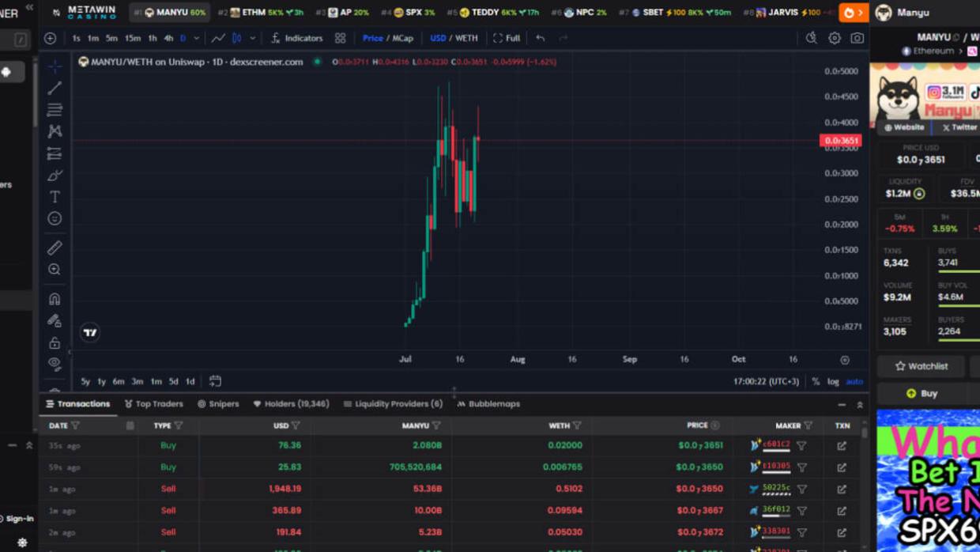
Task: Toggle log scale on price axis
Action: (x=833, y=381)
